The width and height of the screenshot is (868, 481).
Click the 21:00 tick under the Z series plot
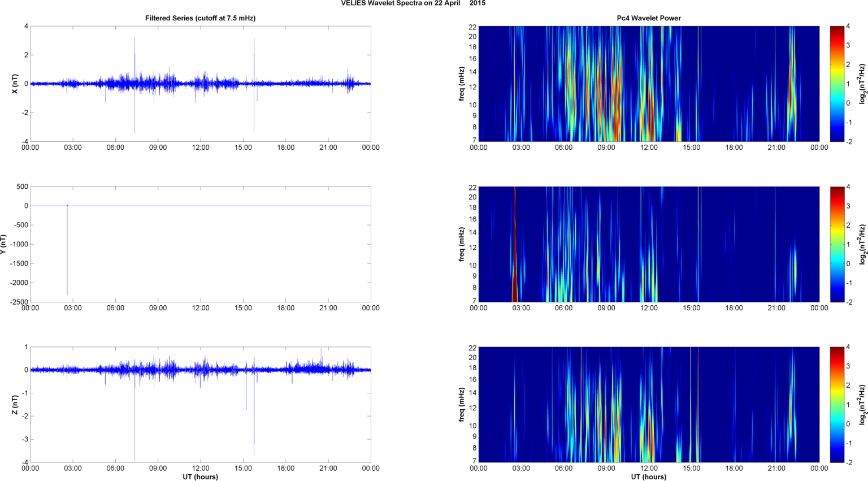coord(328,468)
